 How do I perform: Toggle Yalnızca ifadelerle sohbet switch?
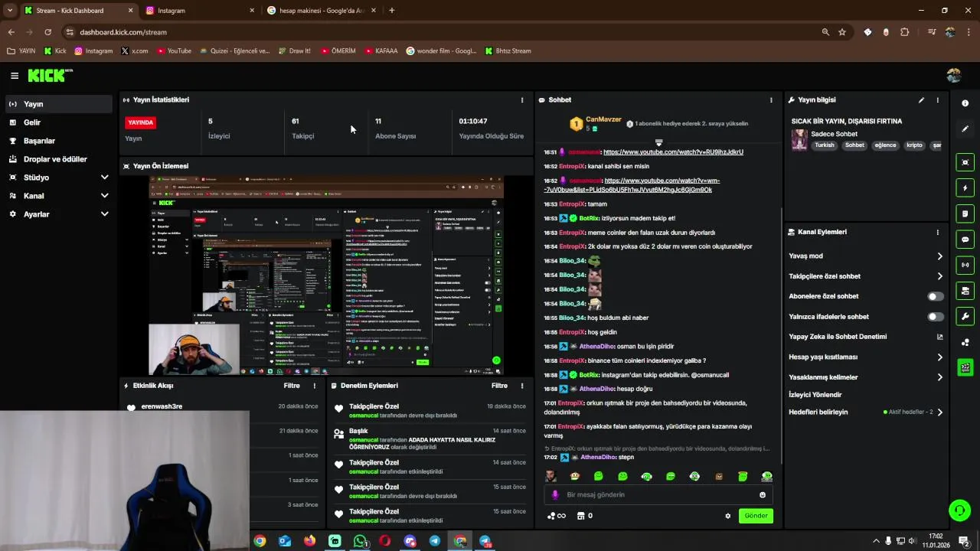tap(935, 317)
